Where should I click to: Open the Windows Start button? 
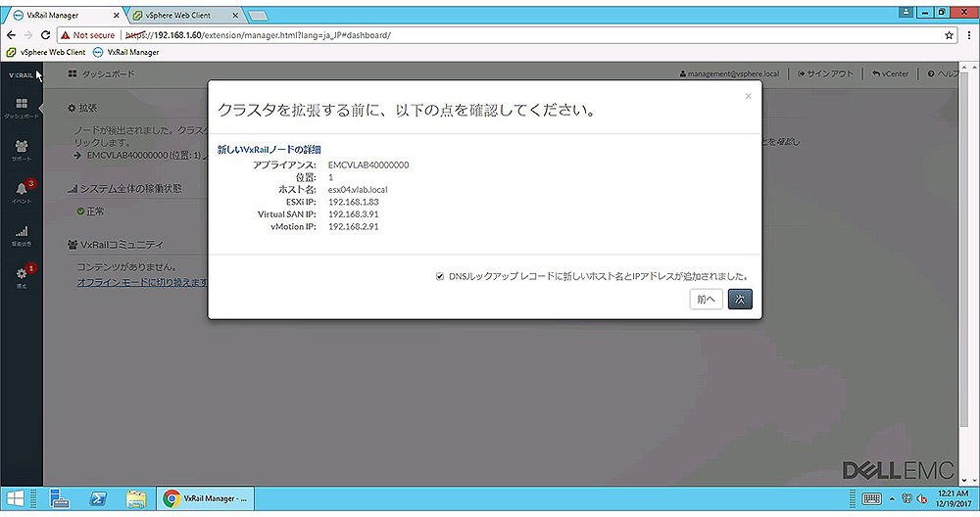coord(15,499)
